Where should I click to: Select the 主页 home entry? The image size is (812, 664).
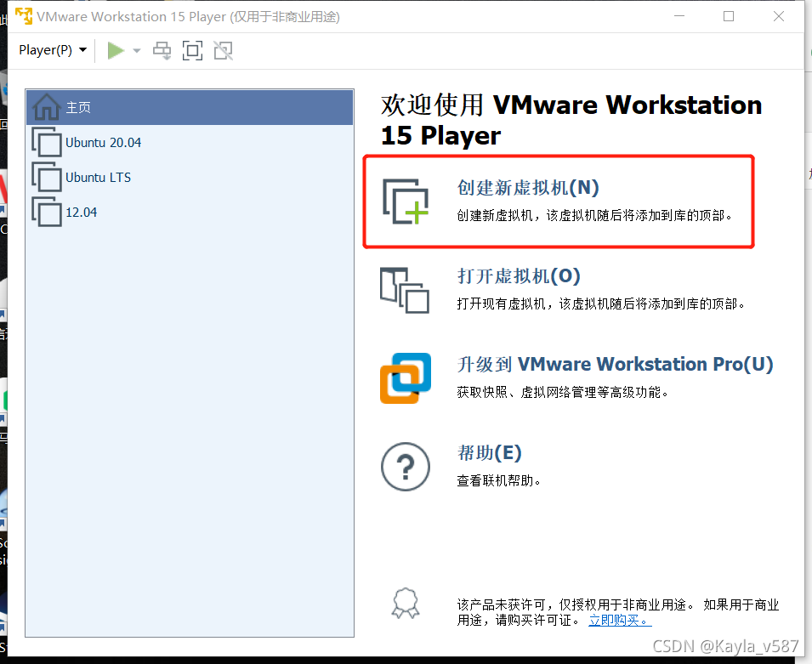click(190, 107)
